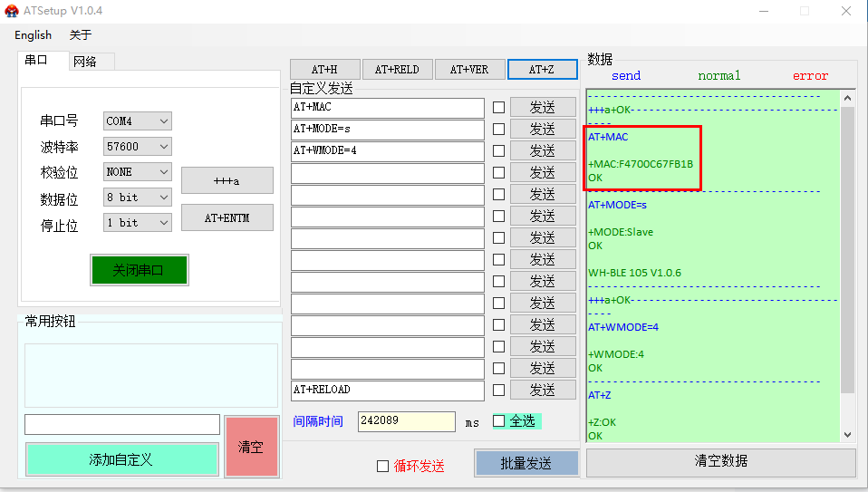
Task: Send the AT+VER quick command
Action: point(469,70)
